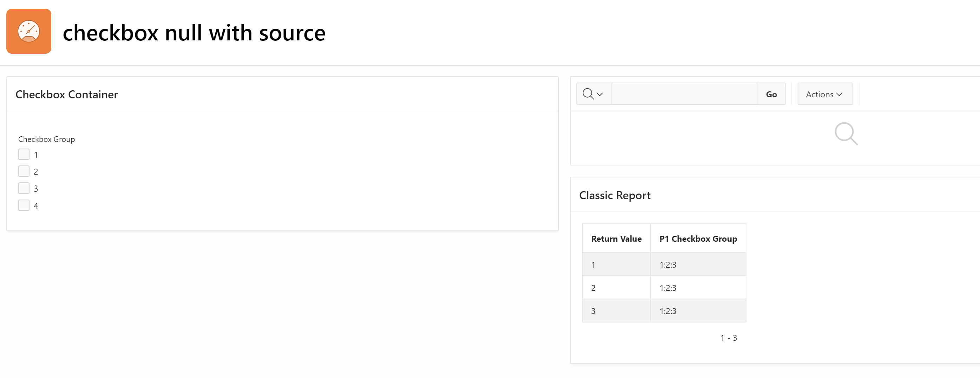Click the pagination label 1 - 3

[729, 337]
